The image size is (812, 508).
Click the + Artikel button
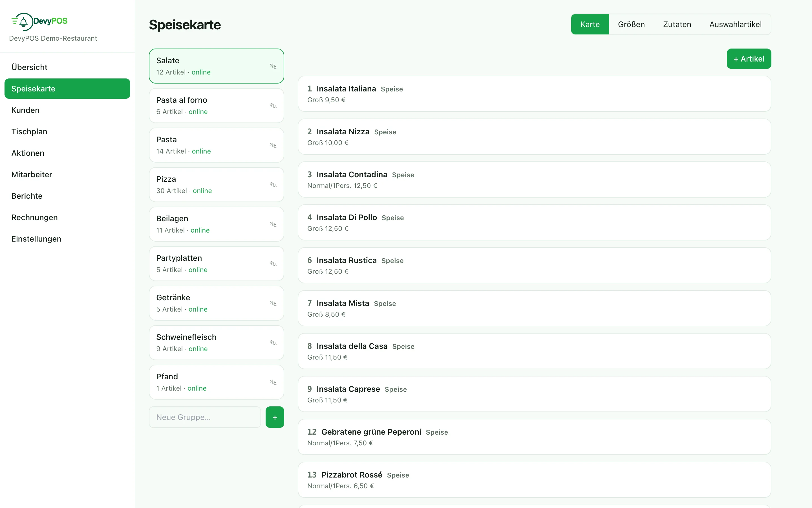pos(749,59)
